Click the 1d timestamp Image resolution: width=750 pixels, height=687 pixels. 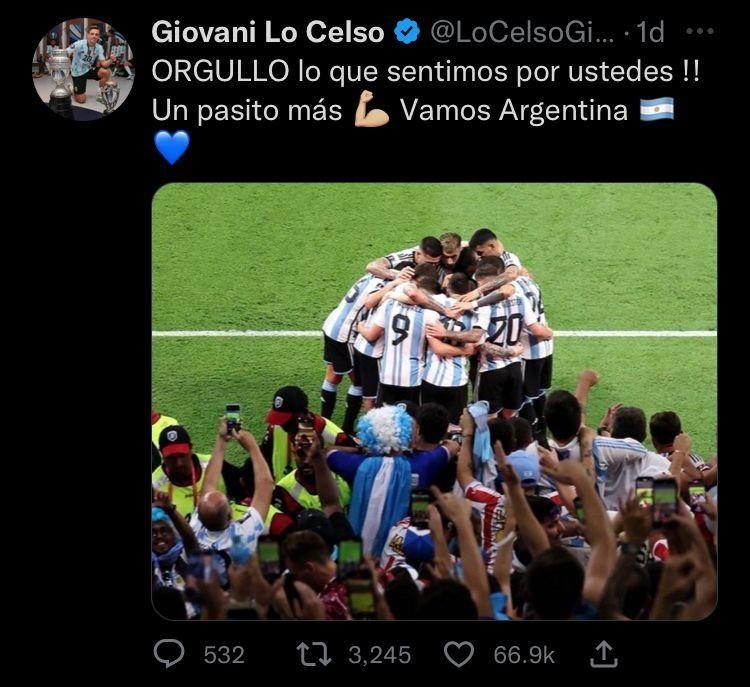[651, 32]
